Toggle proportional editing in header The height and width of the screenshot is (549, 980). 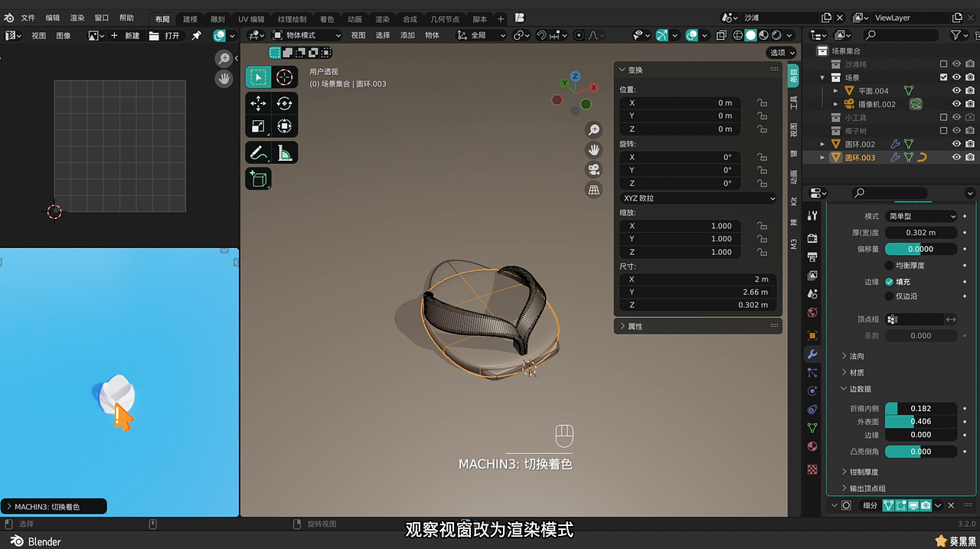click(579, 35)
